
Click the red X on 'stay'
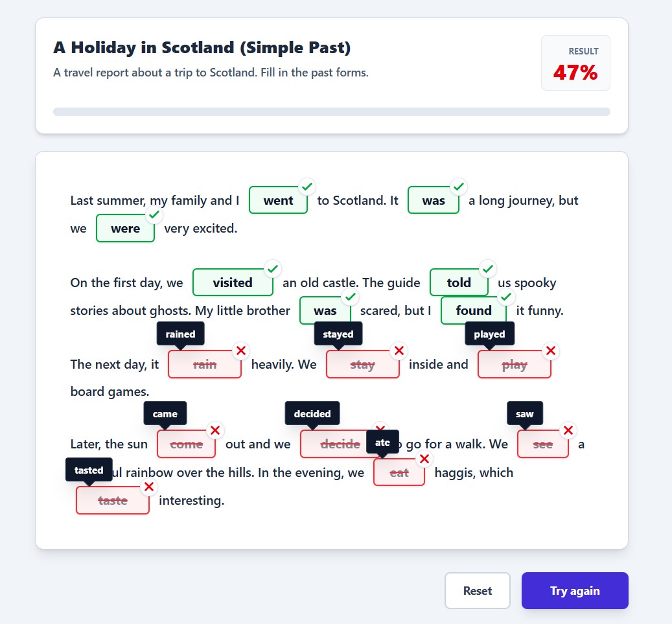pyautogui.click(x=399, y=351)
